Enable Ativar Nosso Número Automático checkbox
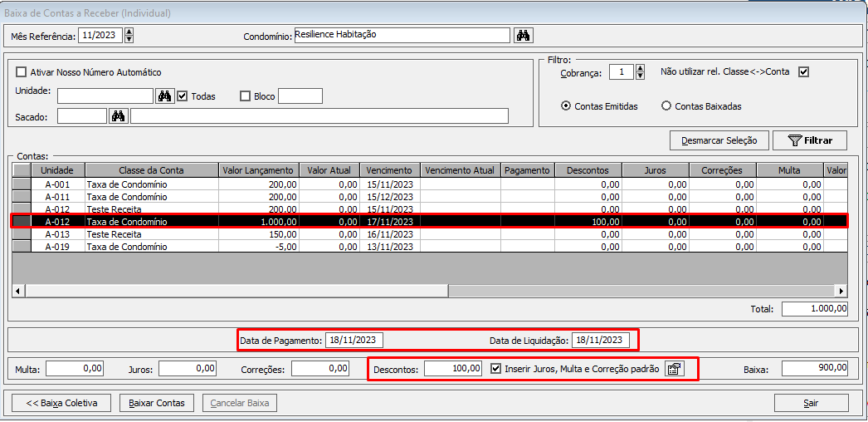This screenshot has width=868, height=422. coord(22,72)
